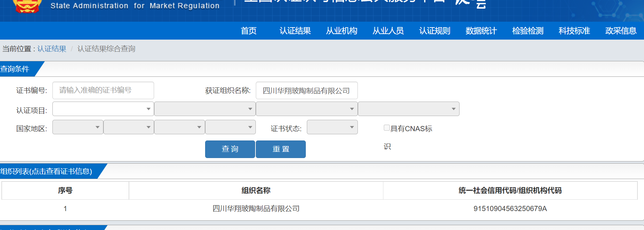Image resolution: width=644 pixels, height=230 pixels.
Task: Open the 政采信息 menu
Action: click(621, 31)
